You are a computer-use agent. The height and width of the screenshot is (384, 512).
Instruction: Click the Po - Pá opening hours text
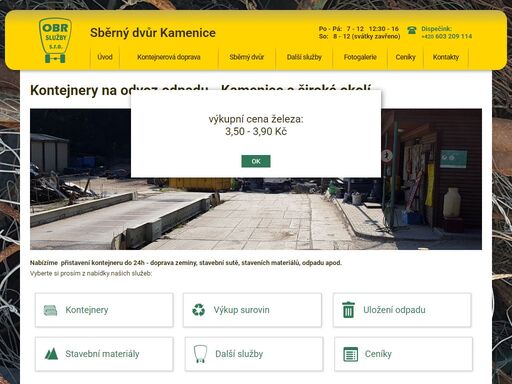click(359, 29)
